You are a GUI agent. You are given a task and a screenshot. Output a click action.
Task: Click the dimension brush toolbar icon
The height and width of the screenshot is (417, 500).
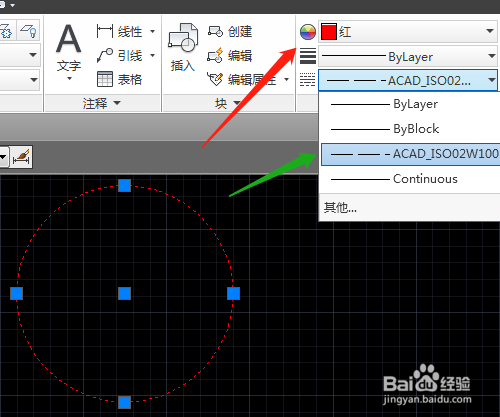(x=21, y=156)
